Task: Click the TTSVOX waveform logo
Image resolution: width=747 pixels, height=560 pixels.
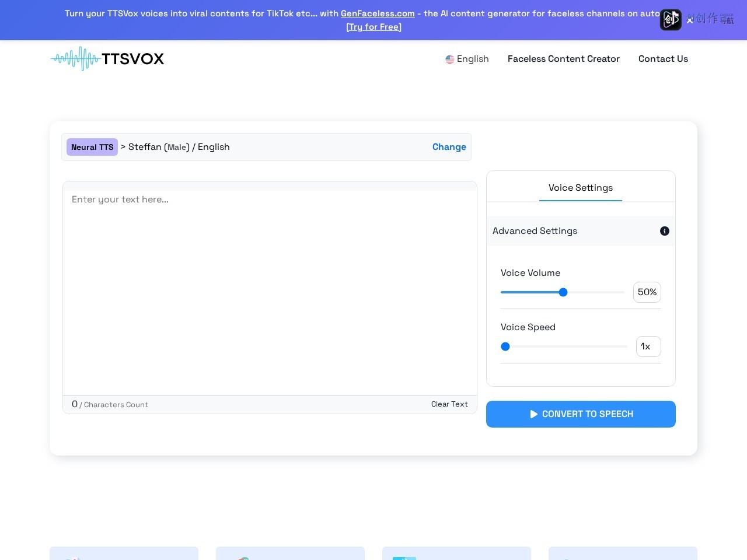Action: pyautogui.click(x=107, y=58)
